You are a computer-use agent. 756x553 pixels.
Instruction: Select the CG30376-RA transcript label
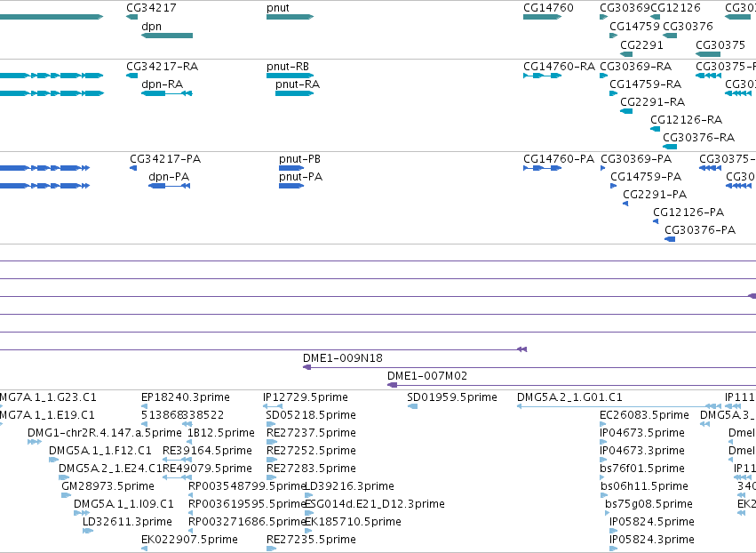click(698, 138)
